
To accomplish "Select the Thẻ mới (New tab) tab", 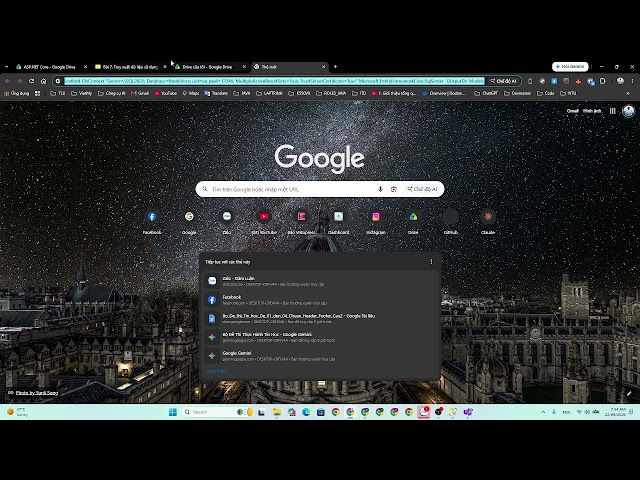I will pos(289,67).
